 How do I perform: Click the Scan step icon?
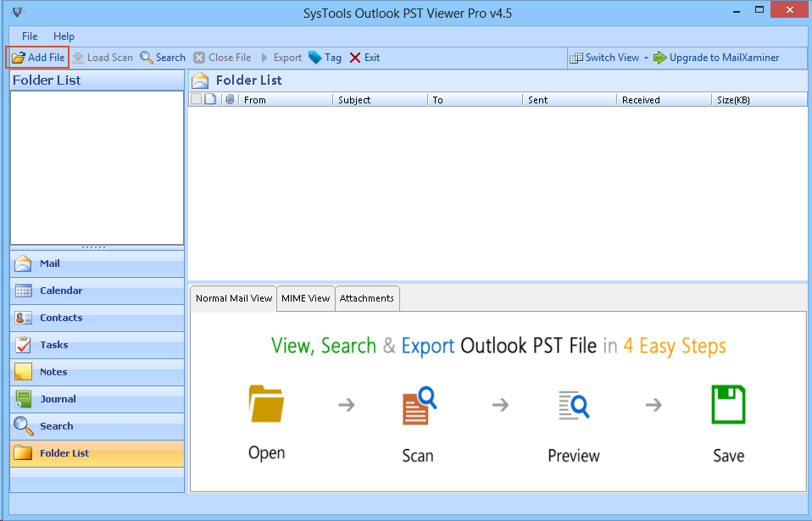coord(419,406)
